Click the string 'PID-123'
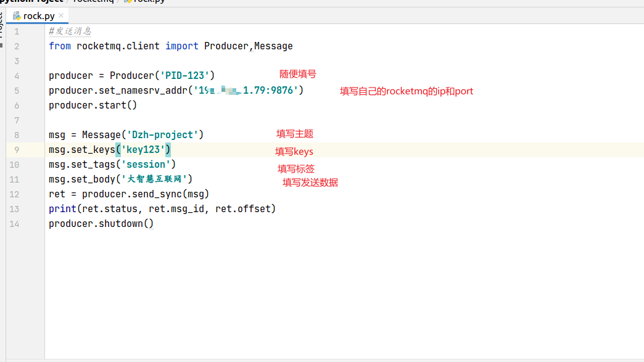The height and width of the screenshot is (362, 644). [187, 75]
